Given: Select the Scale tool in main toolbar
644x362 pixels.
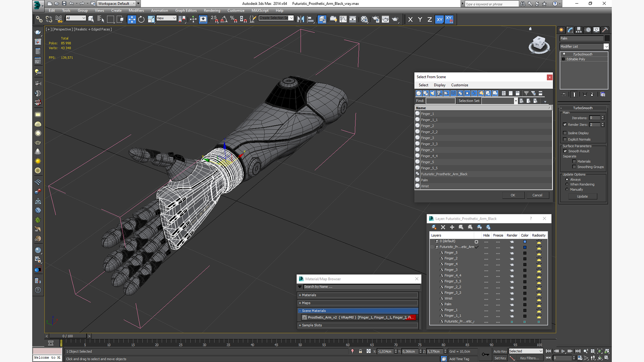Looking at the screenshot, I should (x=151, y=19).
